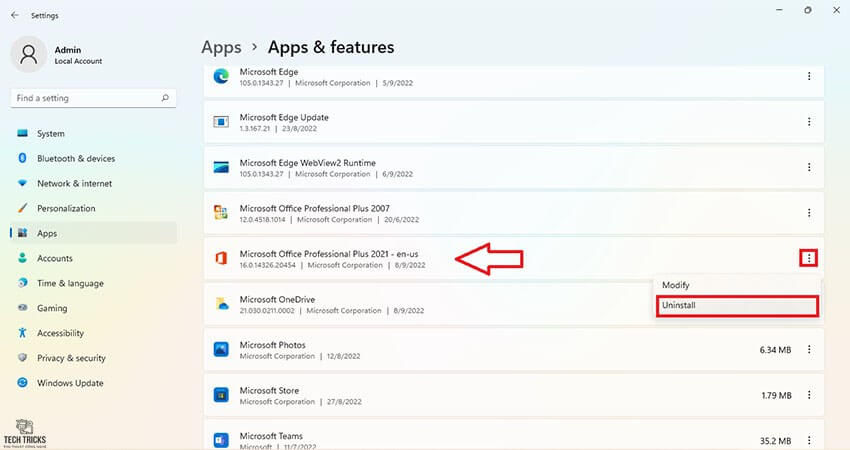Click the Office Professional Plus 2007 icon
The image size is (850, 450).
tap(221, 213)
